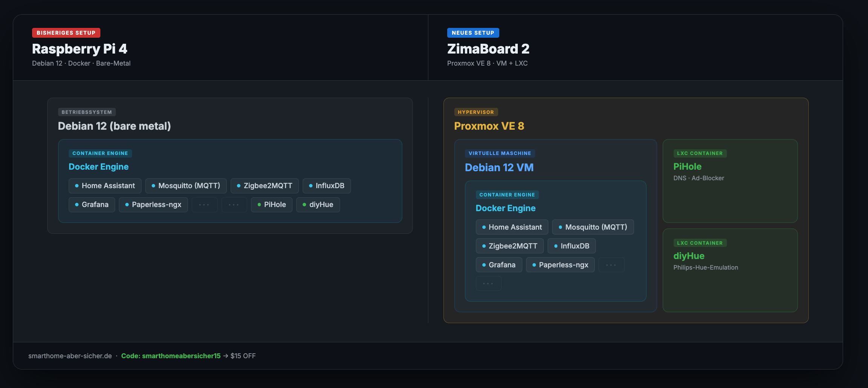Choose Zigbee2MQTT chip inside Debian 12 VM
Image resolution: width=868 pixels, height=388 pixels.
coord(509,246)
